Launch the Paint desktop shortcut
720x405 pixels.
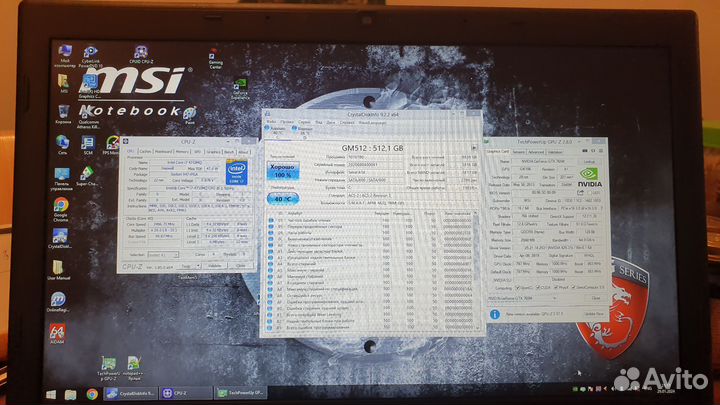point(190,116)
